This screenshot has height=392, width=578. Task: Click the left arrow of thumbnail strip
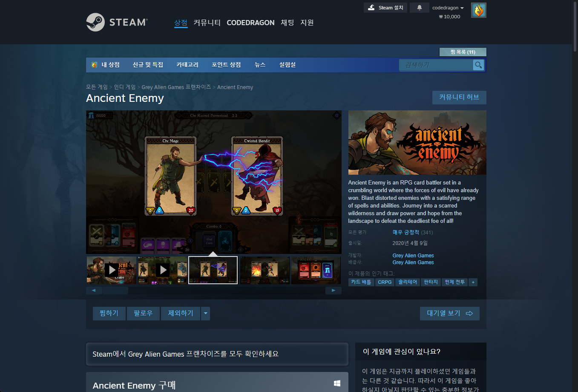pyautogui.click(x=94, y=291)
